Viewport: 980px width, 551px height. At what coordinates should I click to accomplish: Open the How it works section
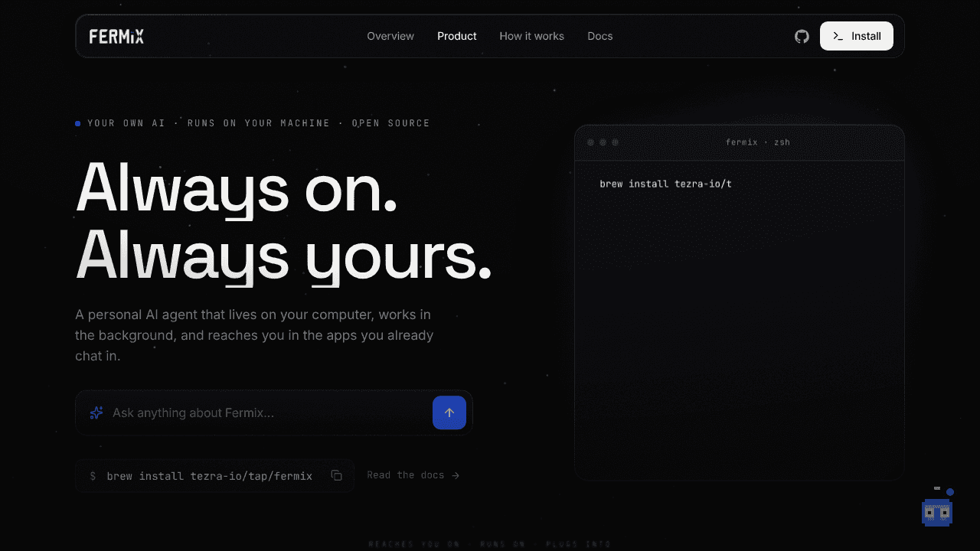click(x=531, y=36)
